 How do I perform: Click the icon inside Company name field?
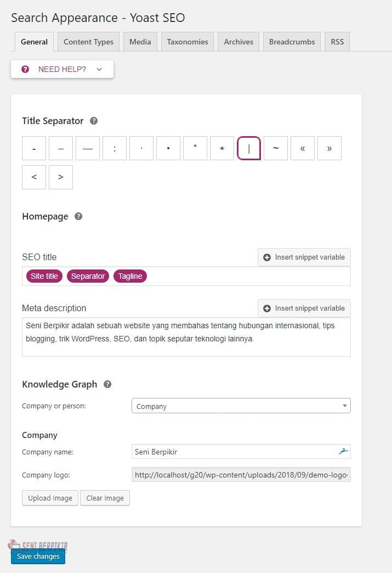pos(343,451)
